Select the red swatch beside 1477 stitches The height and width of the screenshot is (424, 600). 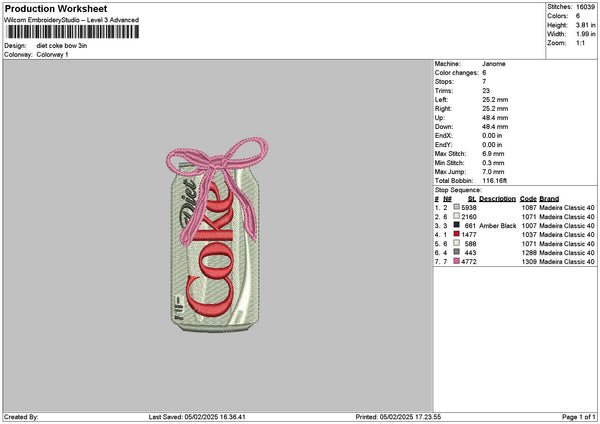point(457,234)
